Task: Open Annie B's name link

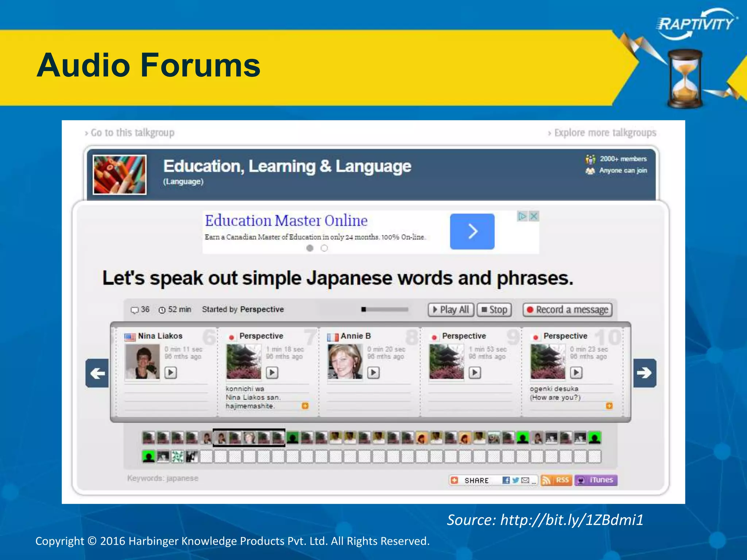Action: click(356, 336)
